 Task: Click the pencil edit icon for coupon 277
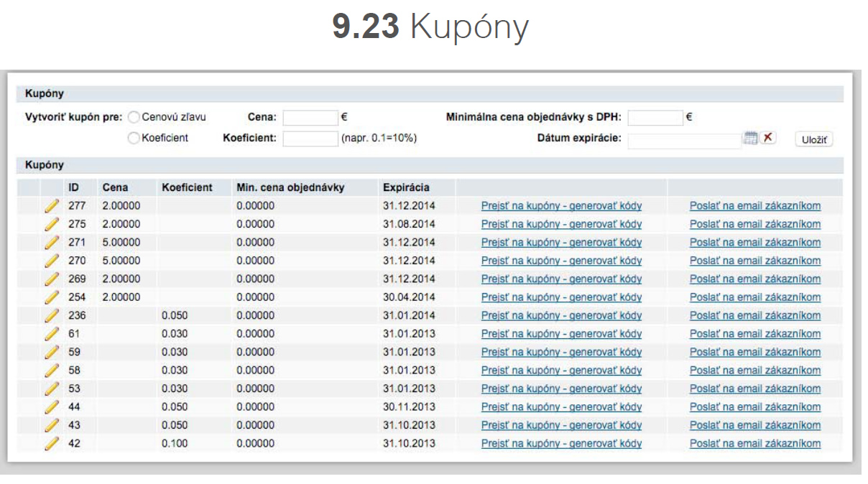(51, 206)
